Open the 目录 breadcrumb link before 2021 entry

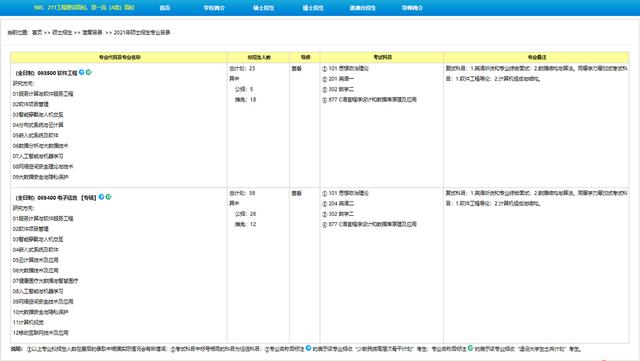[x=92, y=32]
